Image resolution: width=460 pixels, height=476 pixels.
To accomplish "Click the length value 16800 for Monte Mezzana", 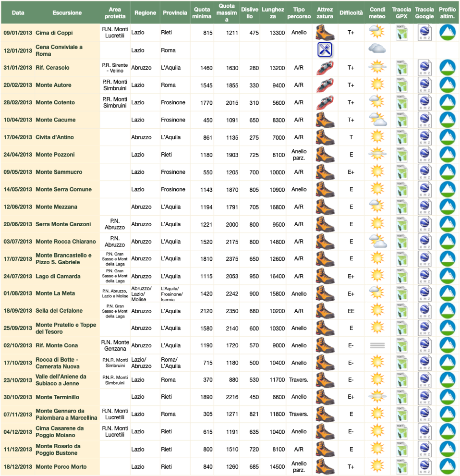I will [x=277, y=207].
